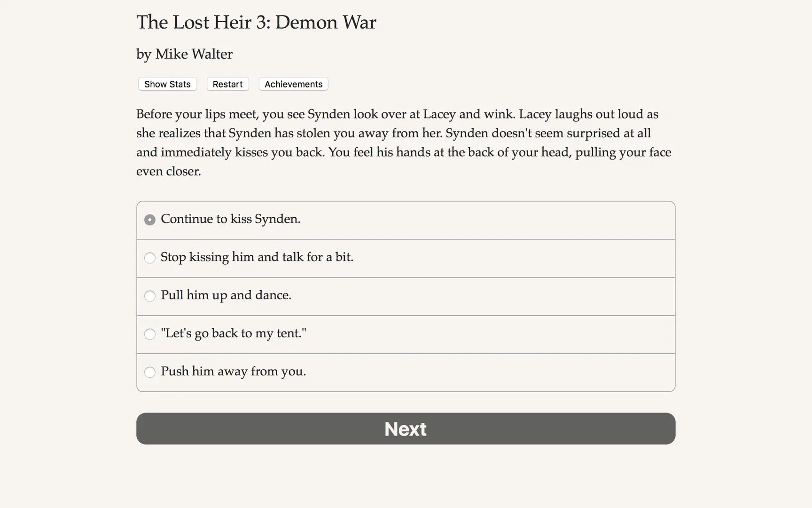
Task: Click the '"Let's go back to my tent."' option text
Action: (x=233, y=333)
